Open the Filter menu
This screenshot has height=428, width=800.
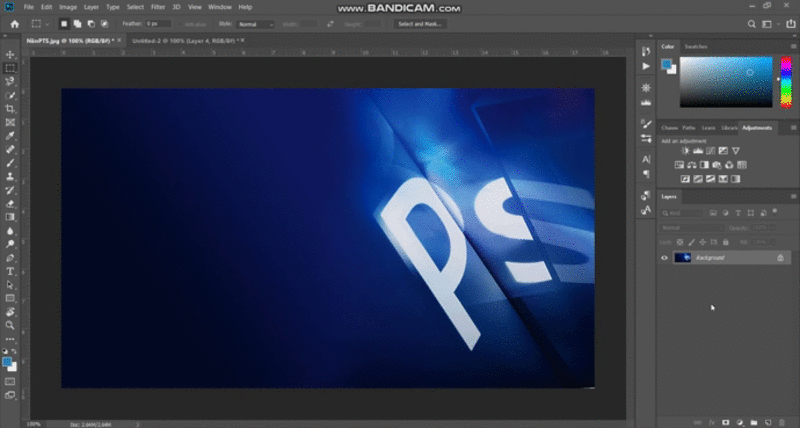[x=158, y=7]
